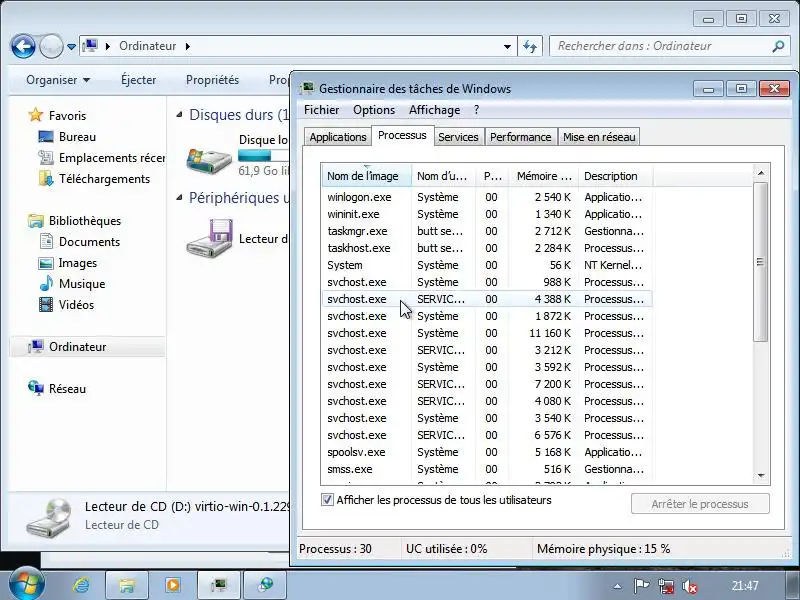Open Windows Explorer taskbar button

pos(127,585)
